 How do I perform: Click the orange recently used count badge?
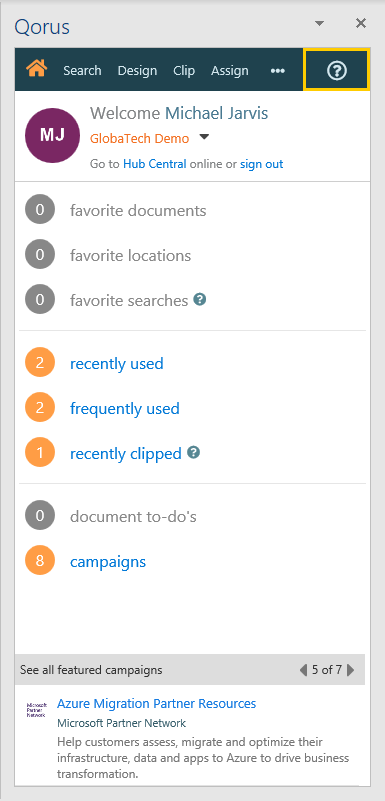pyautogui.click(x=40, y=363)
